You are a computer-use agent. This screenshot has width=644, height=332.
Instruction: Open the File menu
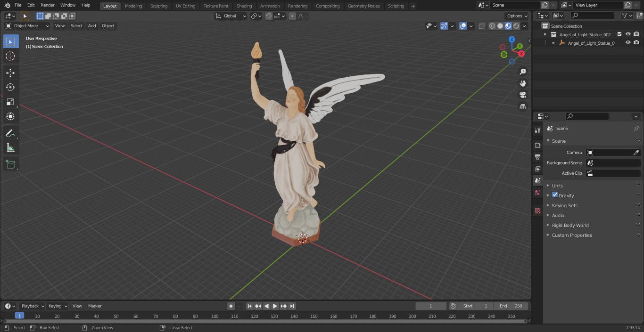(18, 5)
